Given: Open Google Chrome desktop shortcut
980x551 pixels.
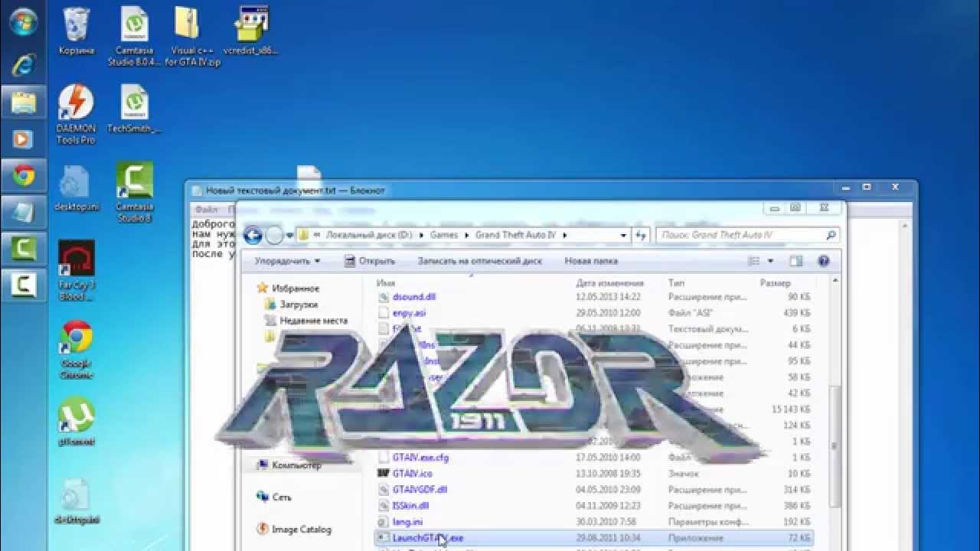Looking at the screenshot, I should 76,350.
